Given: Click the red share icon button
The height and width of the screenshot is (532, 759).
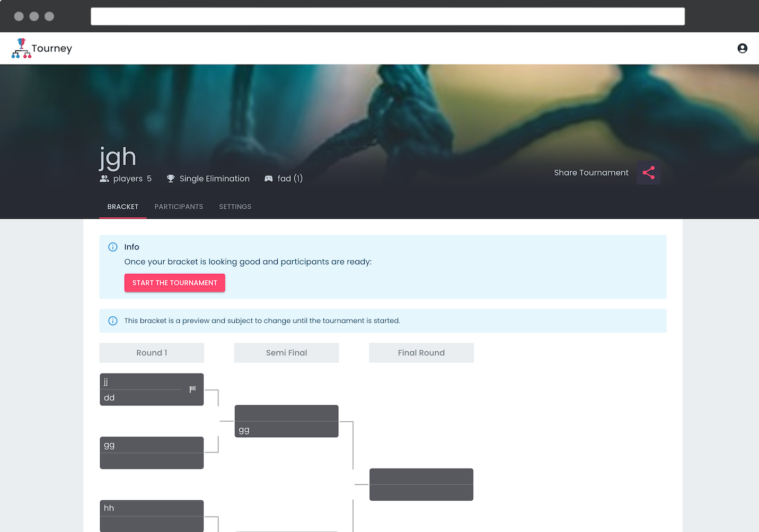Looking at the screenshot, I should pyautogui.click(x=648, y=173).
